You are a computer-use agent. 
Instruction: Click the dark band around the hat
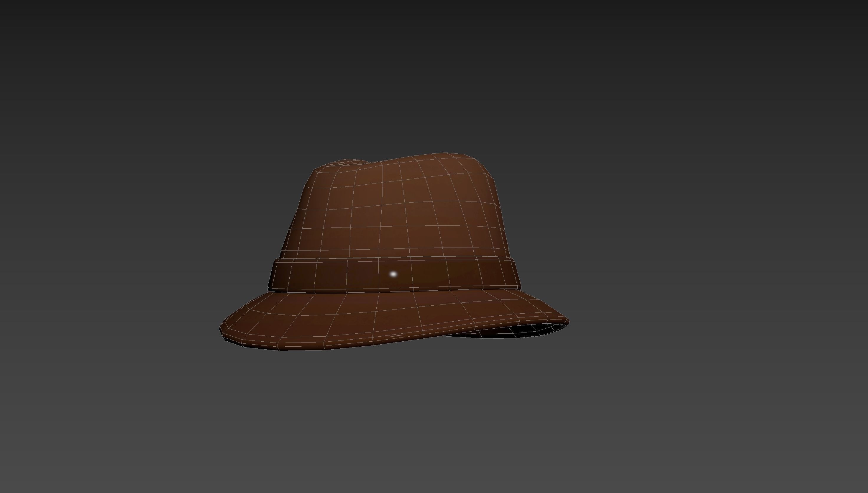[x=394, y=274]
